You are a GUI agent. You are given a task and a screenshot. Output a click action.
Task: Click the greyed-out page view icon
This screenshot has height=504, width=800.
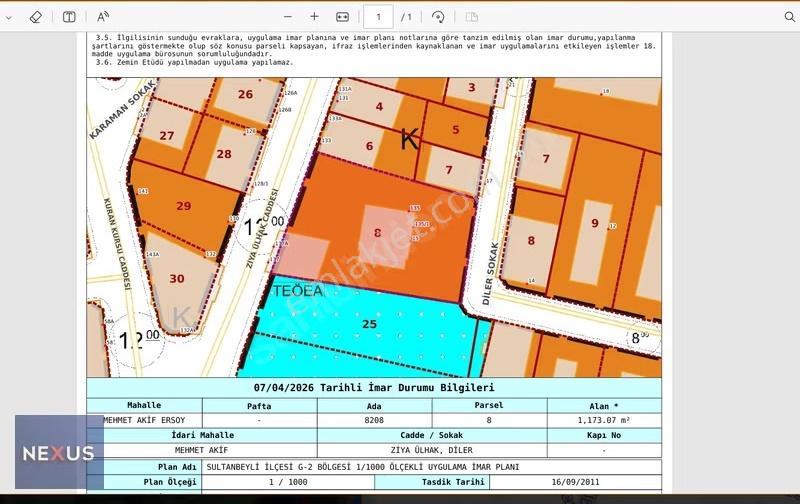click(472, 17)
